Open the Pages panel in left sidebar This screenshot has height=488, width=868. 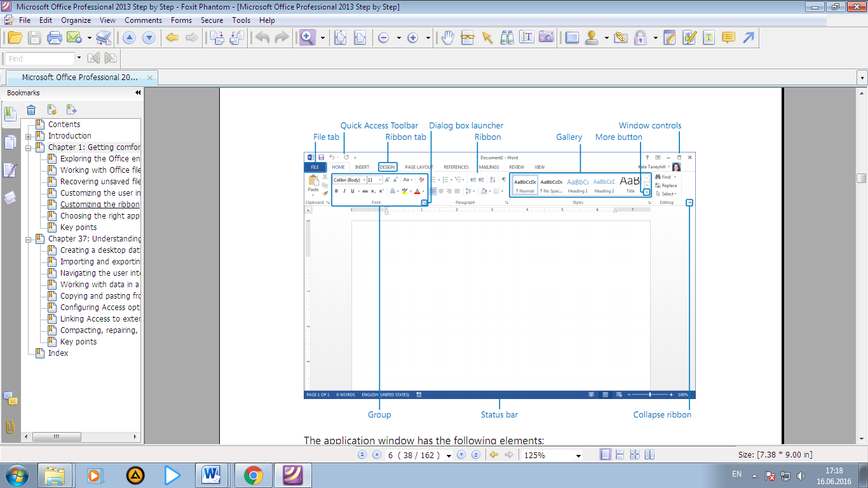coord(10,142)
